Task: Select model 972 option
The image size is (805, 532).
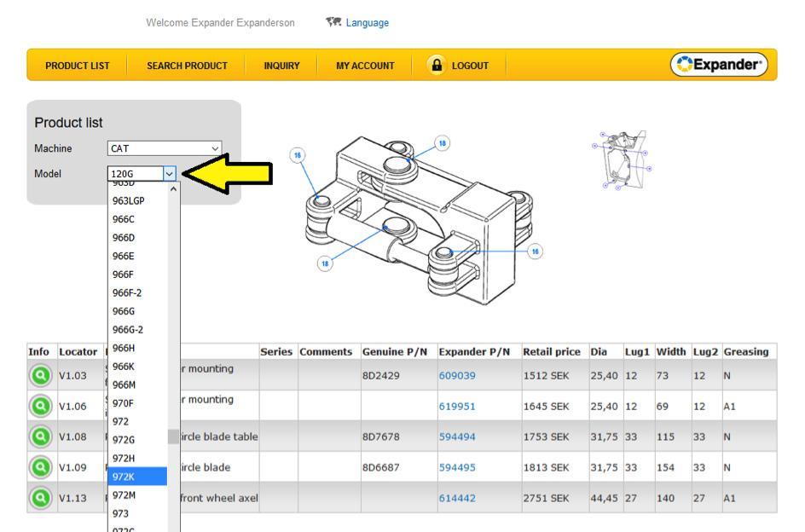Action: 137,422
